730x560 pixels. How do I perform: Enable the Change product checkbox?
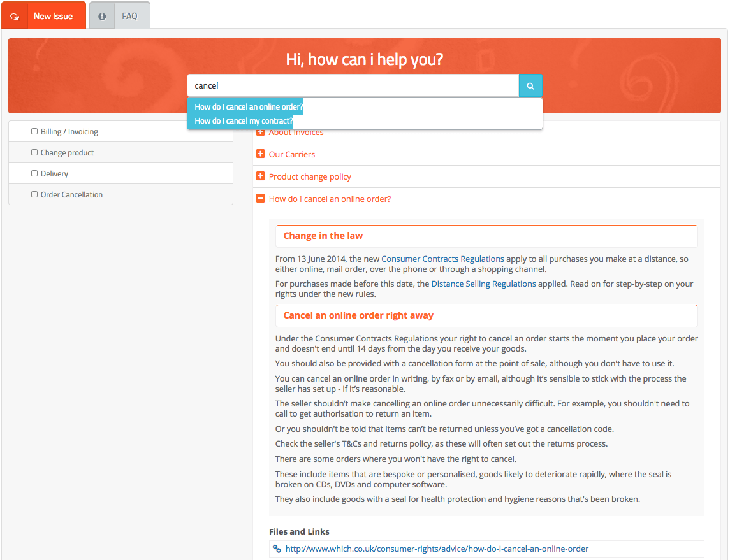[34, 152]
